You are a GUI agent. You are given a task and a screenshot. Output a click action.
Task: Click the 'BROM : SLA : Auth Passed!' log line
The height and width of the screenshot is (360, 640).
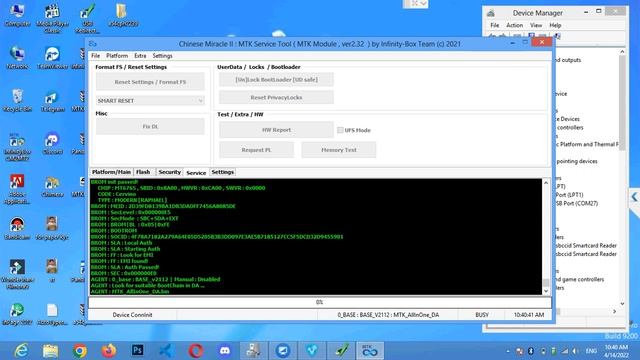[x=125, y=267]
